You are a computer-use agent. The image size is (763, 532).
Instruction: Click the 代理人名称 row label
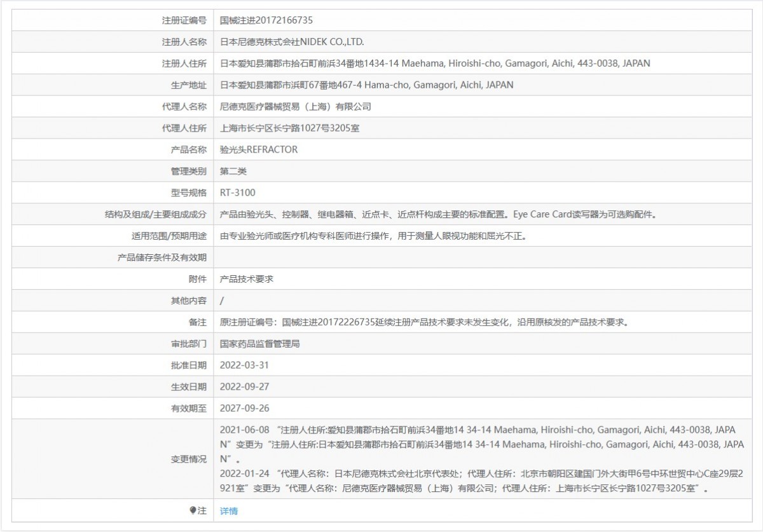point(184,107)
